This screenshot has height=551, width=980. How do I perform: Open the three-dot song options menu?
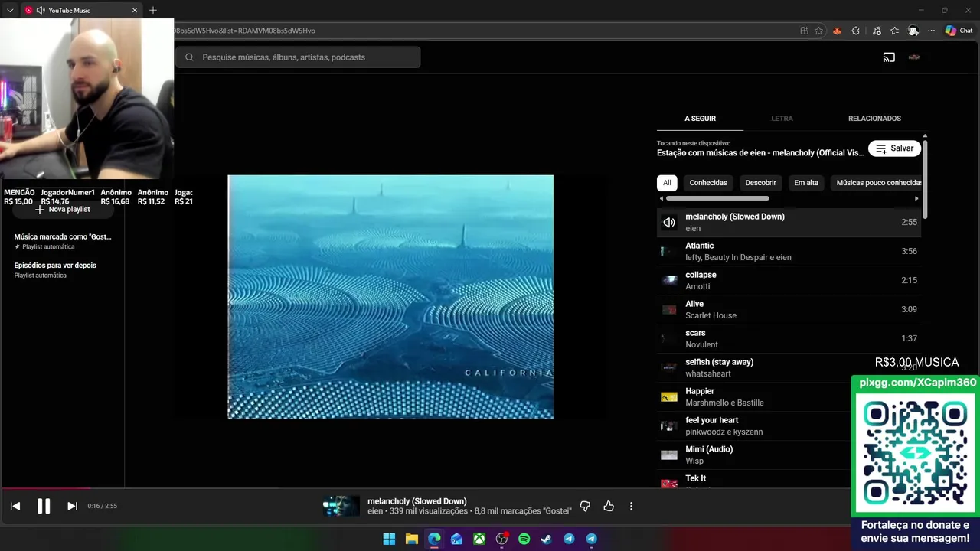(x=631, y=506)
